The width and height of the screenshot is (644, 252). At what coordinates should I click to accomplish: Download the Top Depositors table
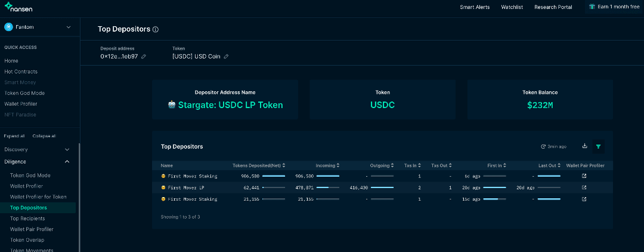point(584,146)
